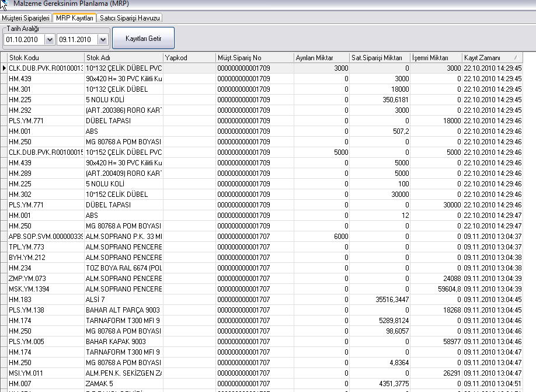Viewport: 536px width, 392px height.
Task: Click the sort arrow in Kayıt Zamanı header
Action: pos(515,58)
